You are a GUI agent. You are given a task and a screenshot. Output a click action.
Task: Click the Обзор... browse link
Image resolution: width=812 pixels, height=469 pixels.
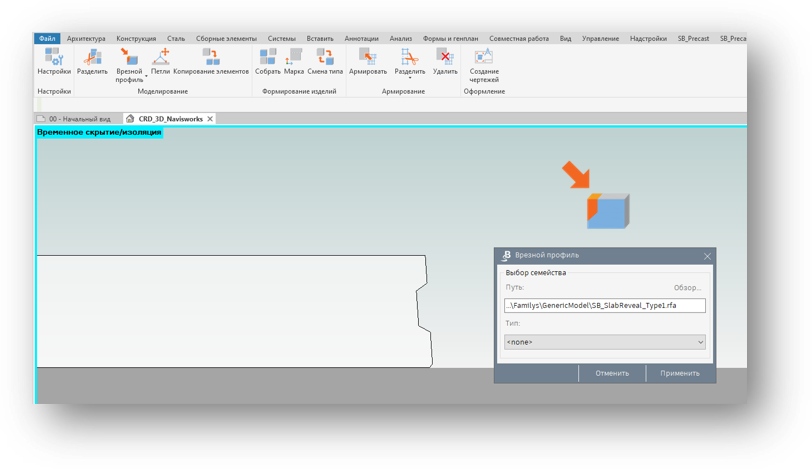pos(686,288)
